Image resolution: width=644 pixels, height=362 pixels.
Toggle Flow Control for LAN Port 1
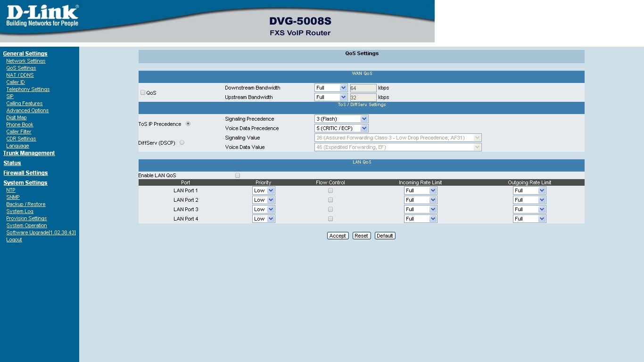click(x=330, y=190)
